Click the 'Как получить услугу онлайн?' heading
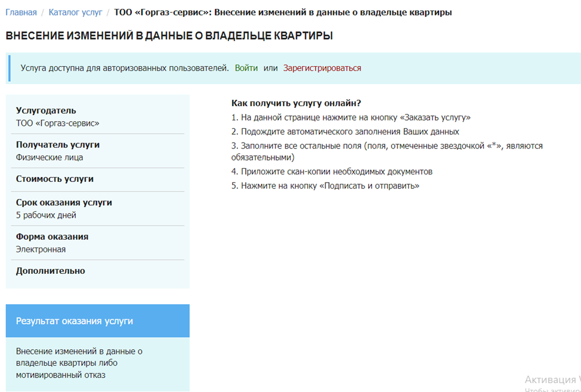 pyautogui.click(x=296, y=103)
